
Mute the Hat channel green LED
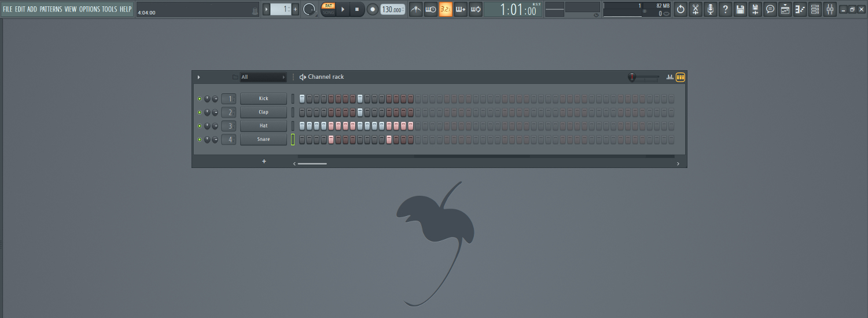(200, 126)
